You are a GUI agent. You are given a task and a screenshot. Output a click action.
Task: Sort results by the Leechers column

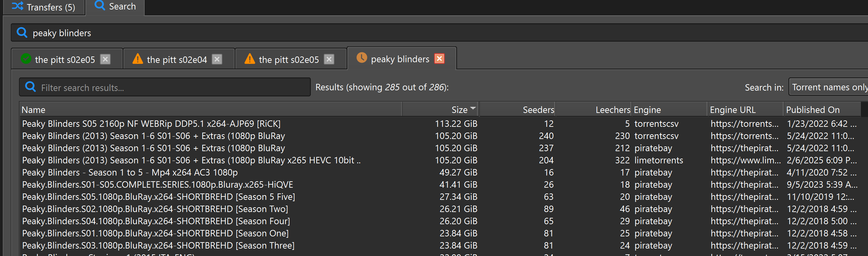pyautogui.click(x=593, y=110)
